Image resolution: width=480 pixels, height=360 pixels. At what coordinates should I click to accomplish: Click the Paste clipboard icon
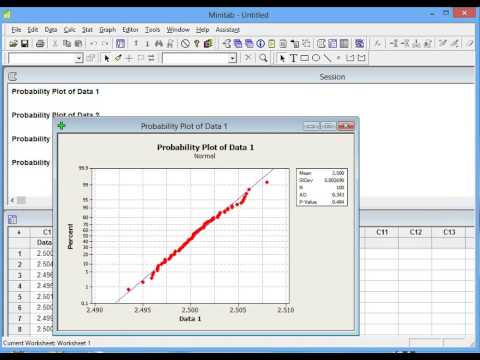click(78, 43)
